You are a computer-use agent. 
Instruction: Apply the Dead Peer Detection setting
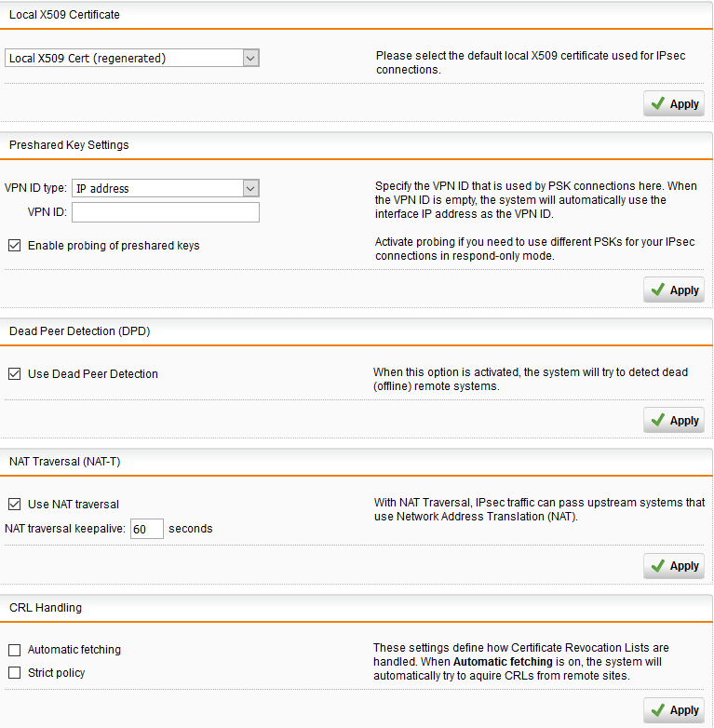674,420
